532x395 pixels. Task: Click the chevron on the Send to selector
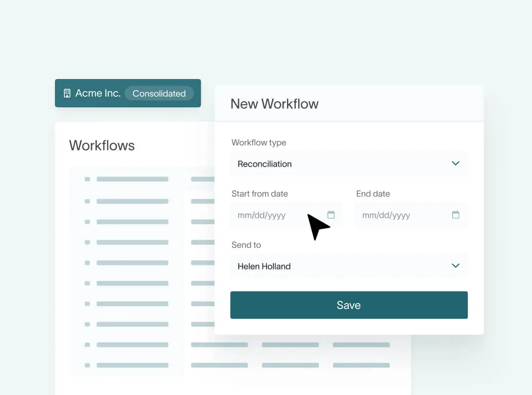(x=456, y=266)
